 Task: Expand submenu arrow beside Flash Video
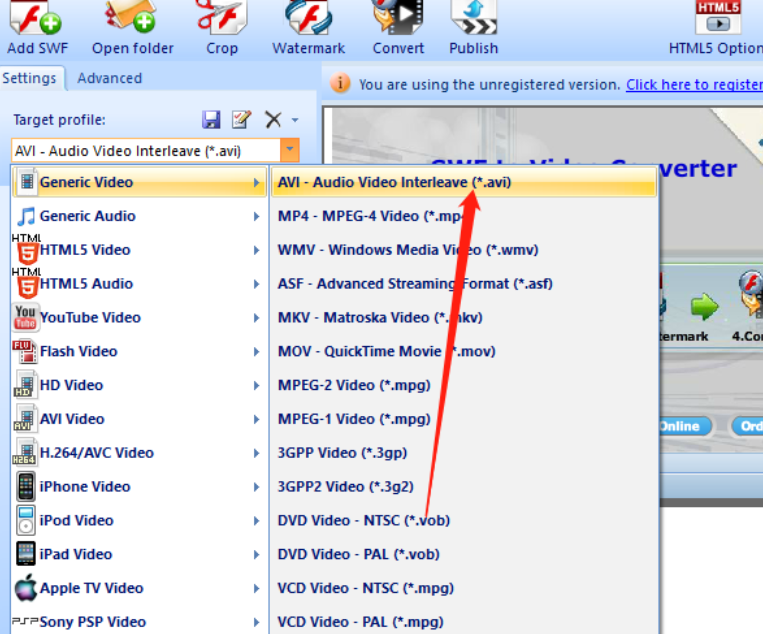click(x=256, y=352)
